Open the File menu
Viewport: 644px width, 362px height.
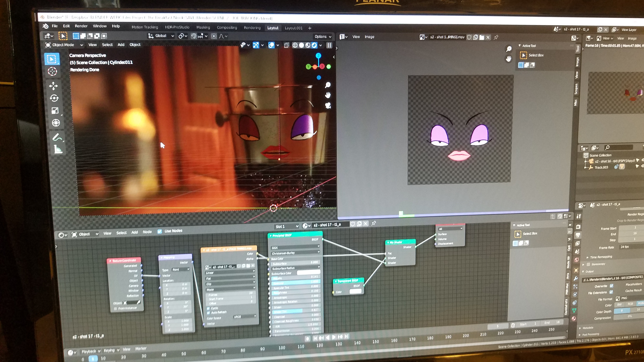tap(55, 26)
